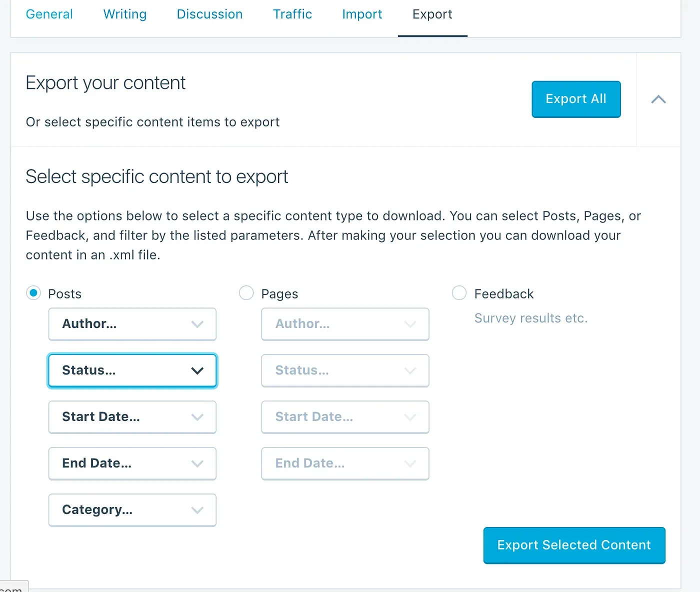
Task: Open the Posts Category dropdown
Action: [132, 510]
